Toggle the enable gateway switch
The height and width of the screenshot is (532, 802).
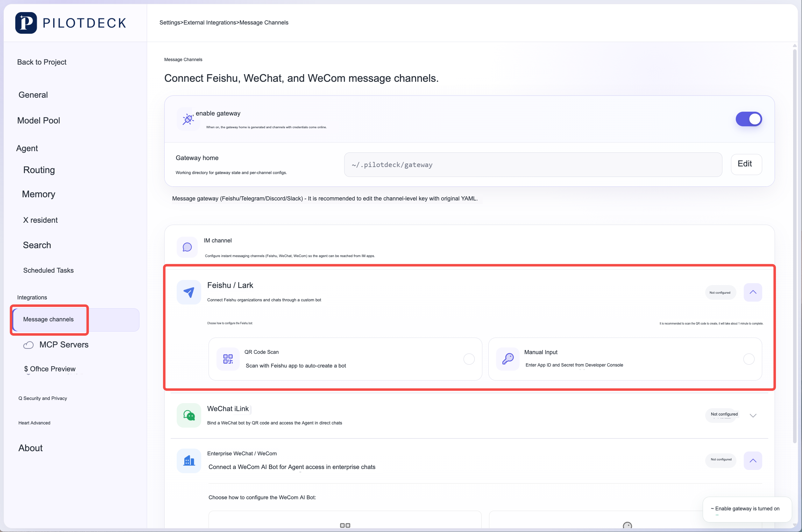749,119
